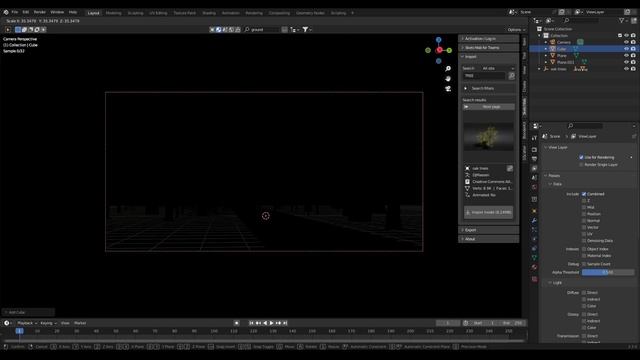Viewport: 640px width, 360px height.
Task: Hide the Camera in viewport via eye icon
Action: pyautogui.click(x=626, y=42)
